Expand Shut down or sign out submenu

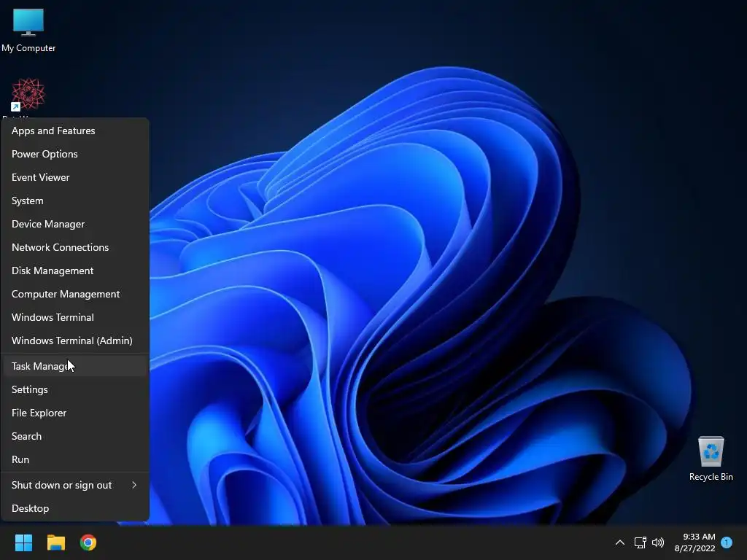[x=75, y=485]
